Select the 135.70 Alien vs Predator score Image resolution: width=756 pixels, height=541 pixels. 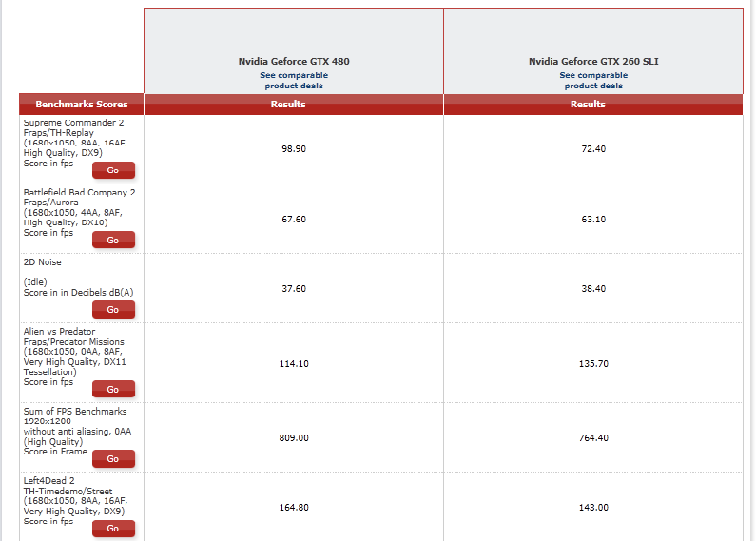[593, 363]
